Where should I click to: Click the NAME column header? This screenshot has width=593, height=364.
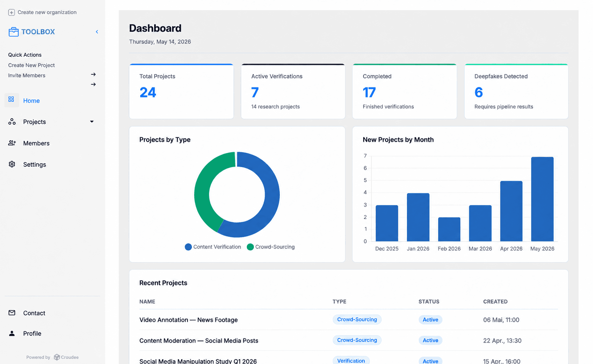pos(147,302)
